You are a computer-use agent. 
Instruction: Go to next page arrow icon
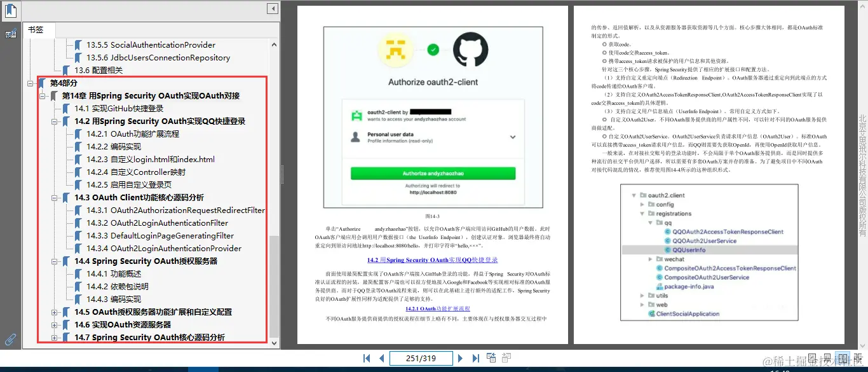point(460,358)
